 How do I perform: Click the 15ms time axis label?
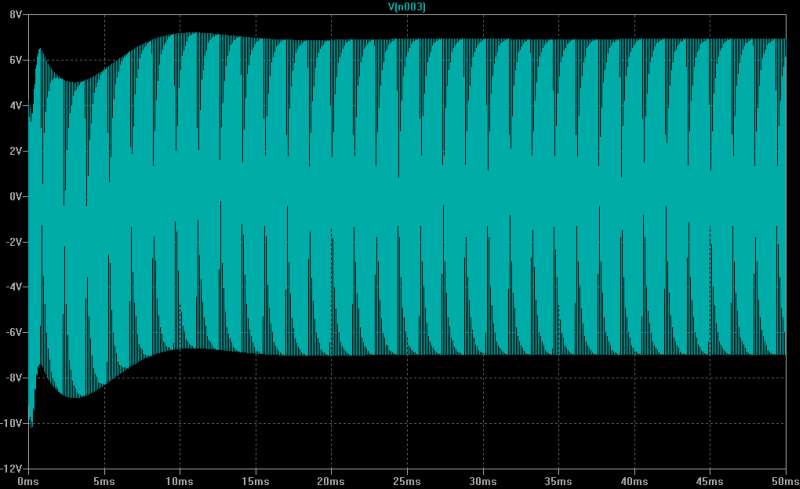coord(255,481)
